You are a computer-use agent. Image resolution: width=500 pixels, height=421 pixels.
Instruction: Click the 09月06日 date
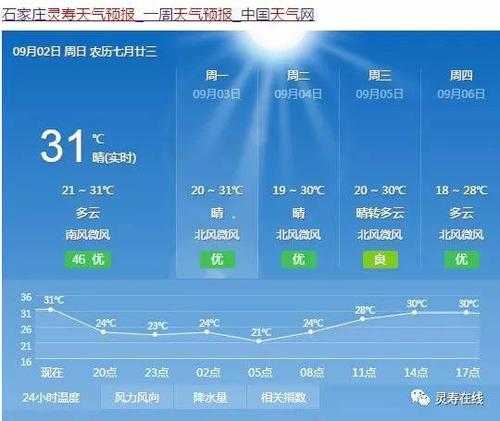pyautogui.click(x=461, y=94)
